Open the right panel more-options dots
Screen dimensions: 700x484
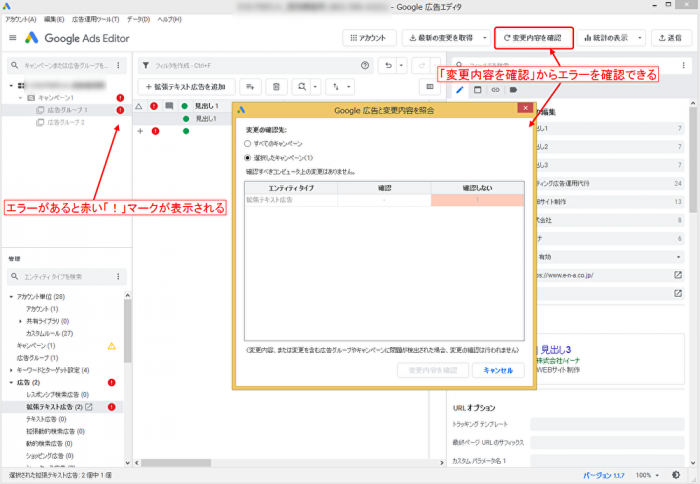683,66
